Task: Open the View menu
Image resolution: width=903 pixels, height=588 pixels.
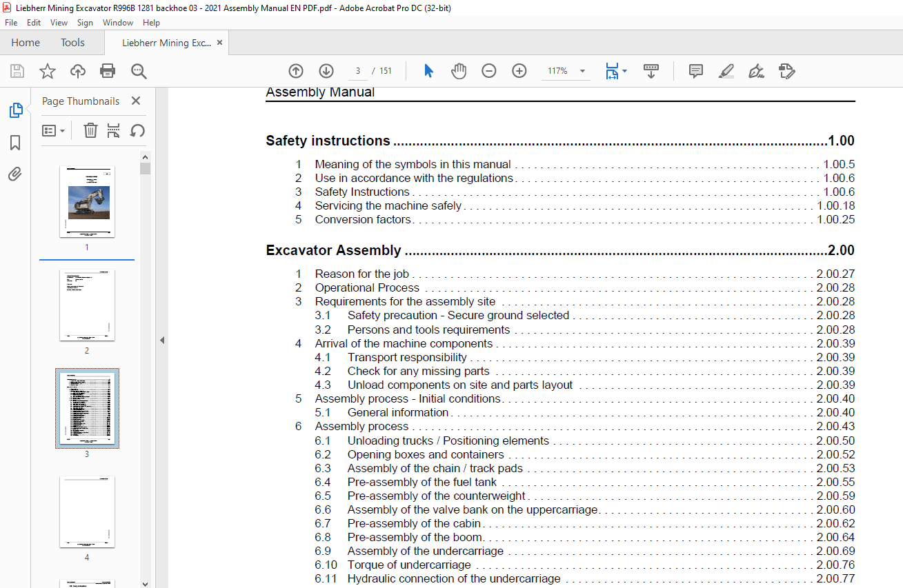Action: click(x=59, y=23)
